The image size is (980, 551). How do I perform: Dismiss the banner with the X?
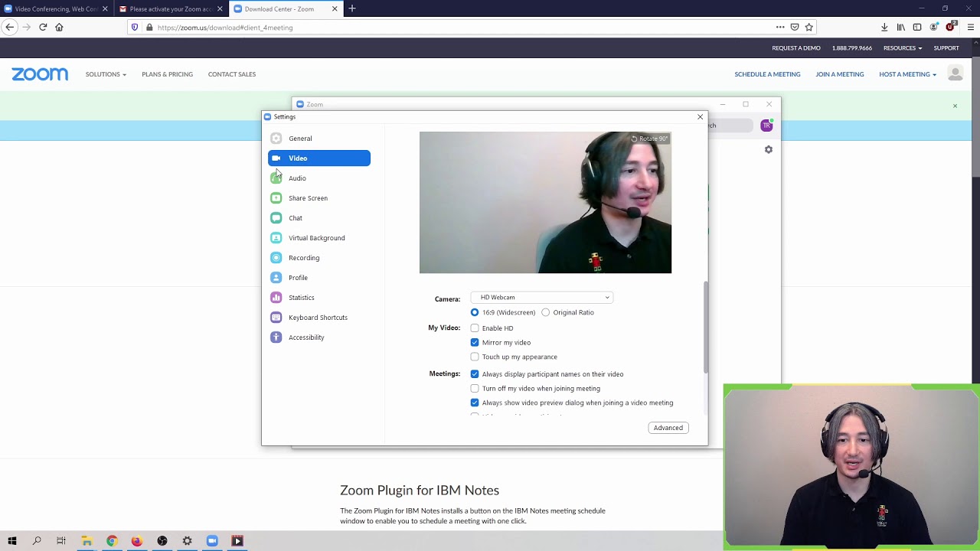(955, 106)
